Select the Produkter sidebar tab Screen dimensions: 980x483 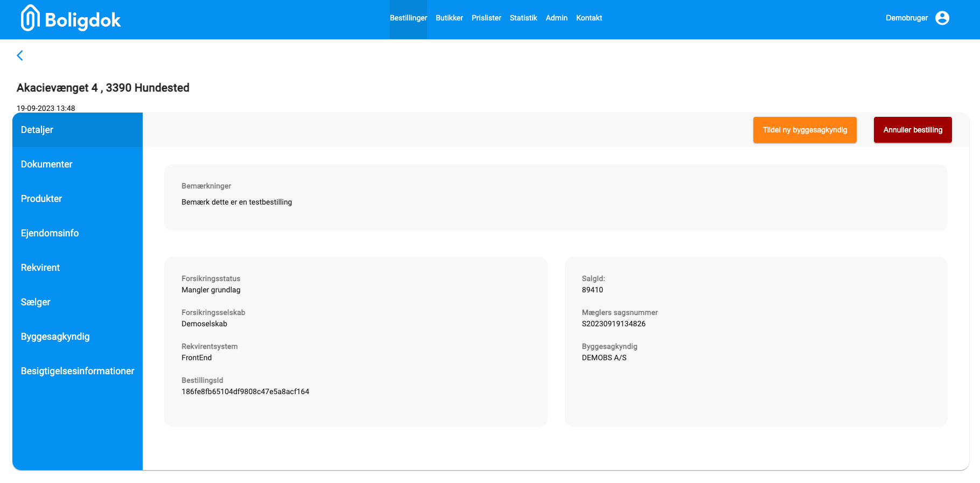point(78,199)
